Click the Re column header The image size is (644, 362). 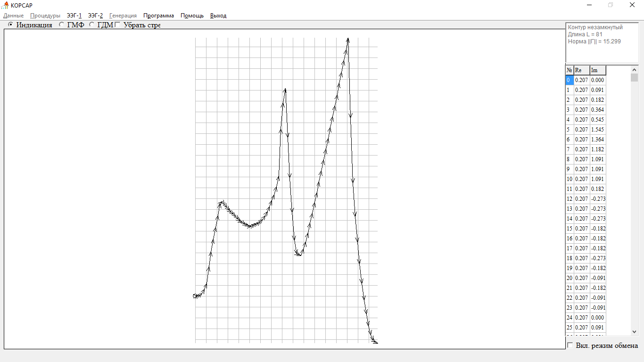click(582, 70)
